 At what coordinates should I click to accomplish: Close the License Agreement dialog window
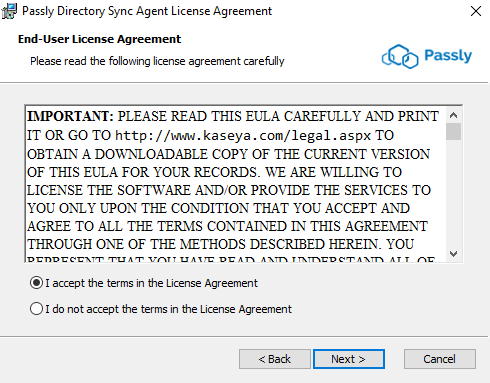tap(476, 11)
